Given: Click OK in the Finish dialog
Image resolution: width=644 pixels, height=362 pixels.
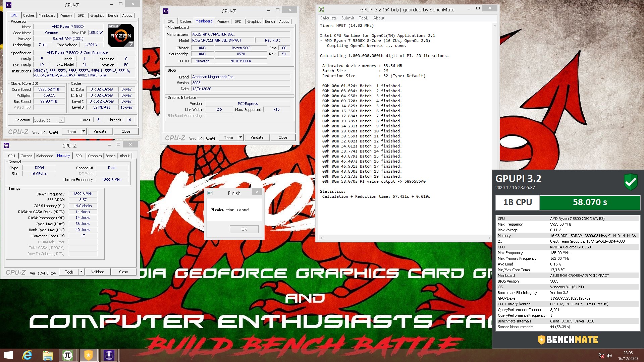Looking at the screenshot, I should coord(244,229).
